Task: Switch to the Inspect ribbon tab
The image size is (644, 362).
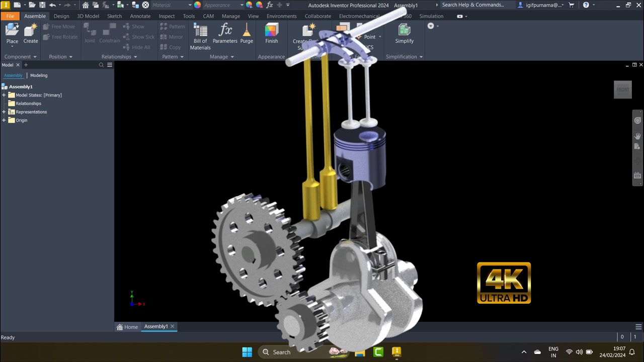Action: click(x=167, y=16)
